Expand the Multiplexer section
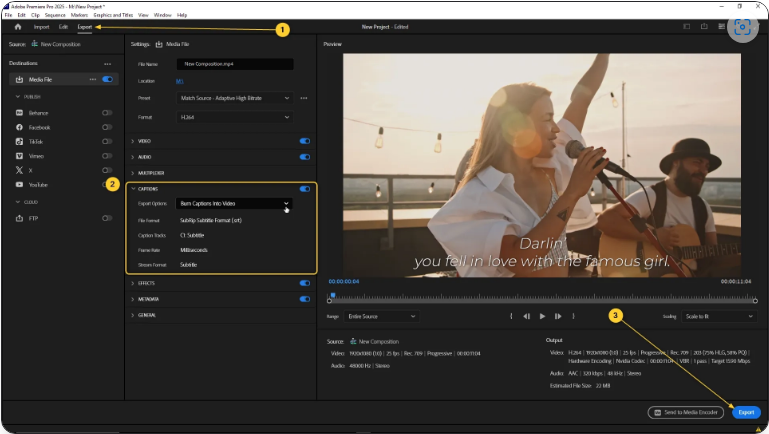This screenshot has height=434, width=769. pos(132,173)
